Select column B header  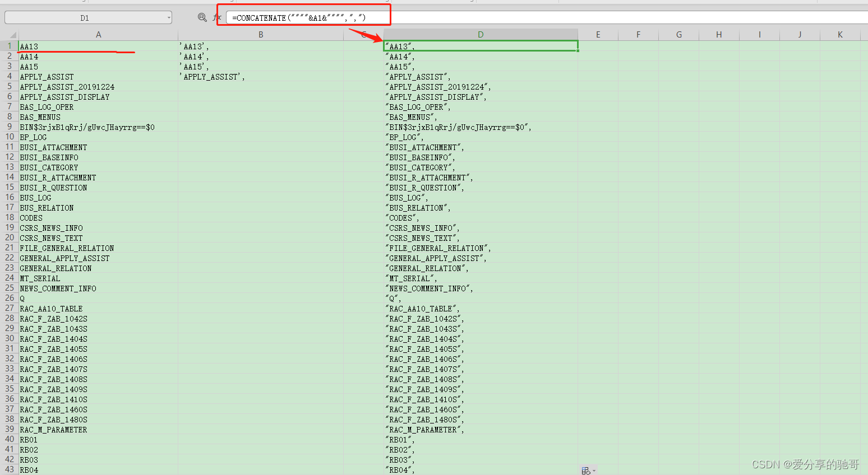point(261,35)
